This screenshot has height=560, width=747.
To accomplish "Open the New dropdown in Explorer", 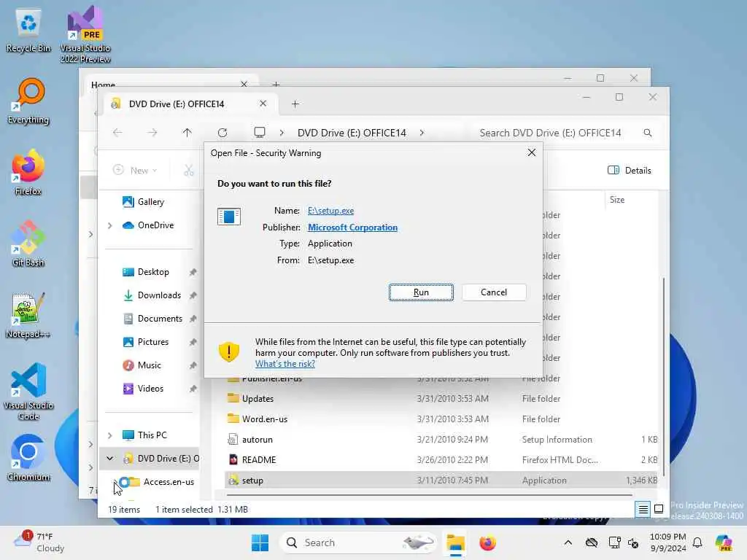I will click(x=135, y=170).
